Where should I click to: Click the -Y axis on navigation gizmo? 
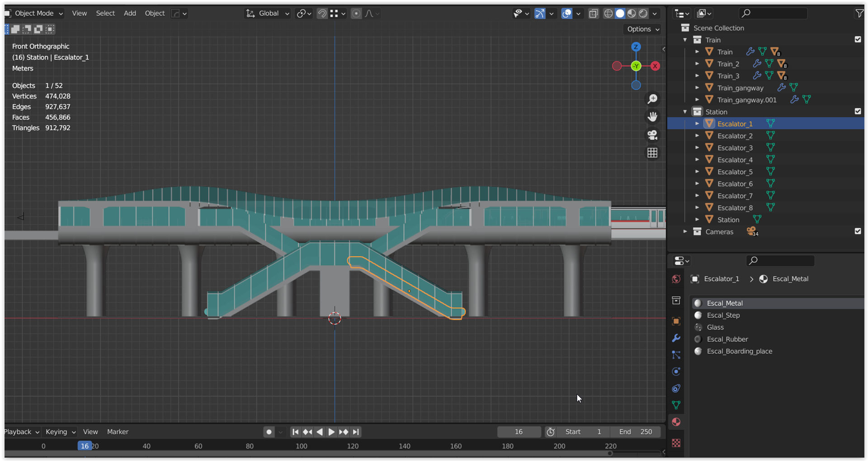tap(636, 66)
